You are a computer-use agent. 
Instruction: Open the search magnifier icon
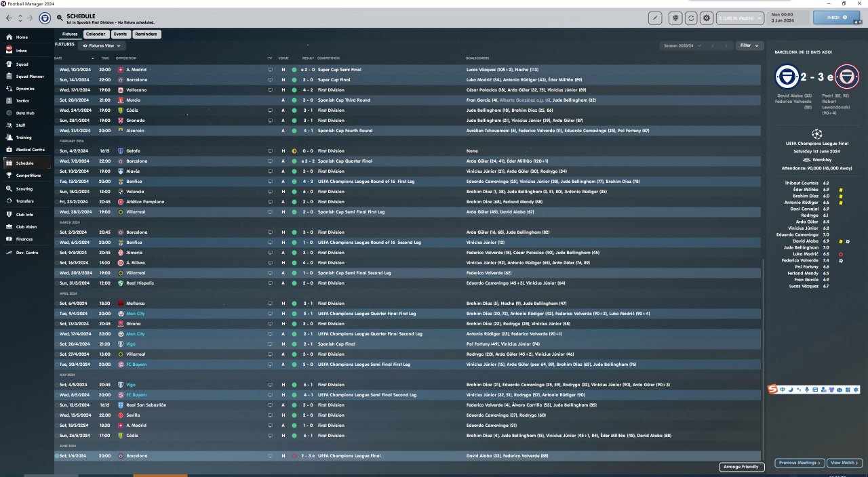click(60, 18)
